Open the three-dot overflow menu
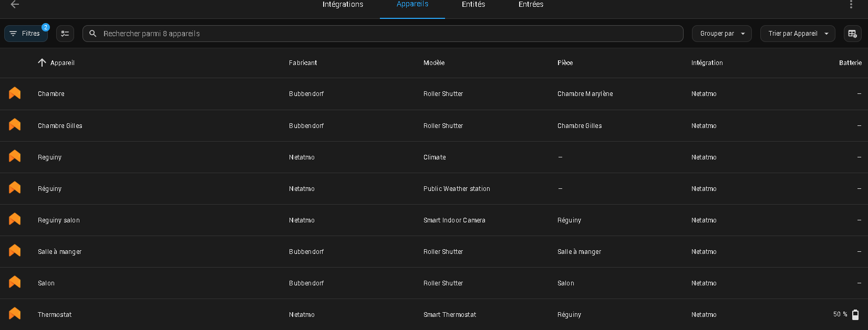Viewport: 868px width, 330px height. click(851, 4)
